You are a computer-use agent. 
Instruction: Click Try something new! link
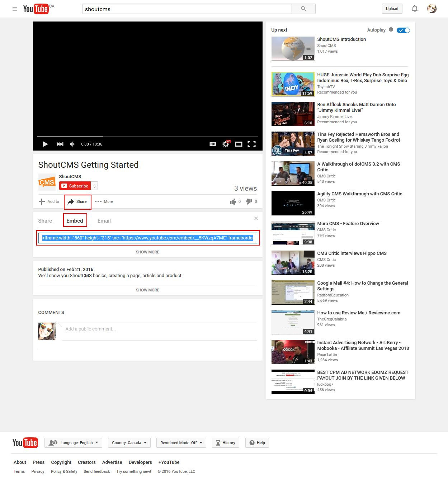(134, 471)
